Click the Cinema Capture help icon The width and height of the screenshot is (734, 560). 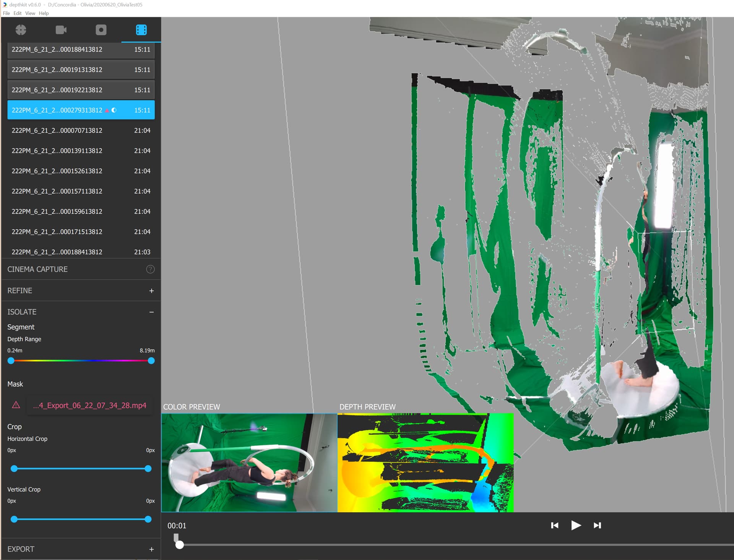point(150,269)
